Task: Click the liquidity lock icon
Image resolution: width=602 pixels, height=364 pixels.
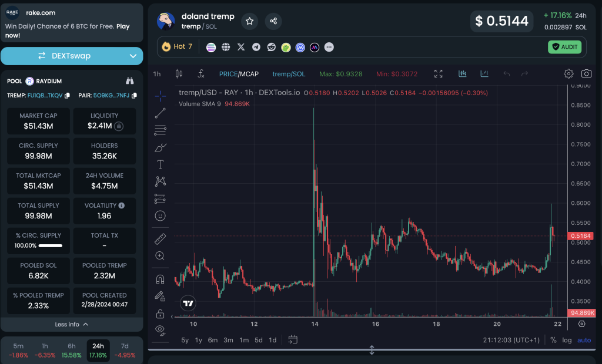Action: point(119,126)
